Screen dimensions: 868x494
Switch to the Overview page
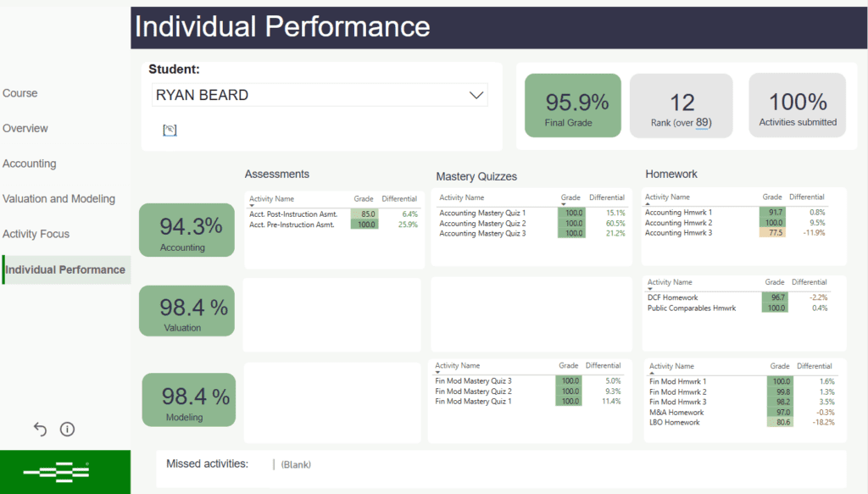coord(25,129)
